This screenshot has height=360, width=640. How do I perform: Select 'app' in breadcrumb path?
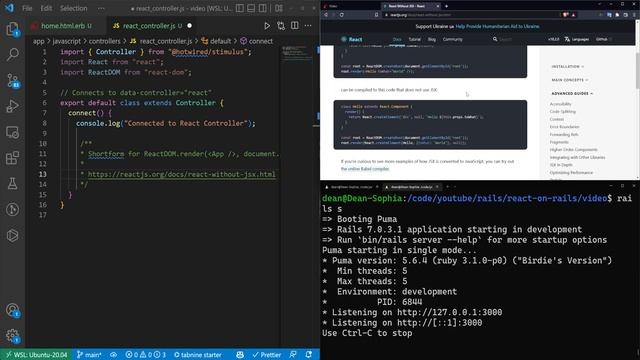(38, 41)
